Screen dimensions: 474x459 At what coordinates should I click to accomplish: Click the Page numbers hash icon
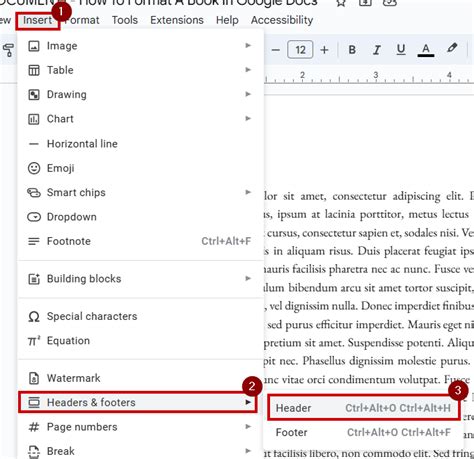(34, 427)
